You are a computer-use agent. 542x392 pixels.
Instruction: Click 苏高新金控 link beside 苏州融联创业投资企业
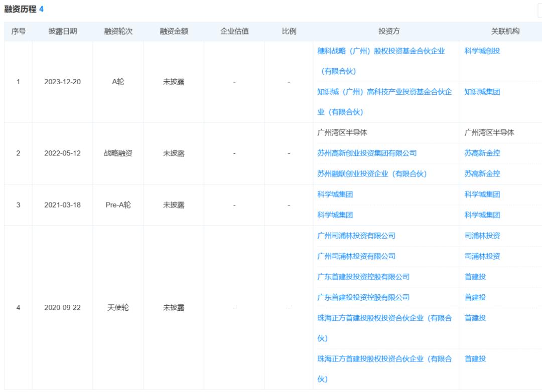482,174
